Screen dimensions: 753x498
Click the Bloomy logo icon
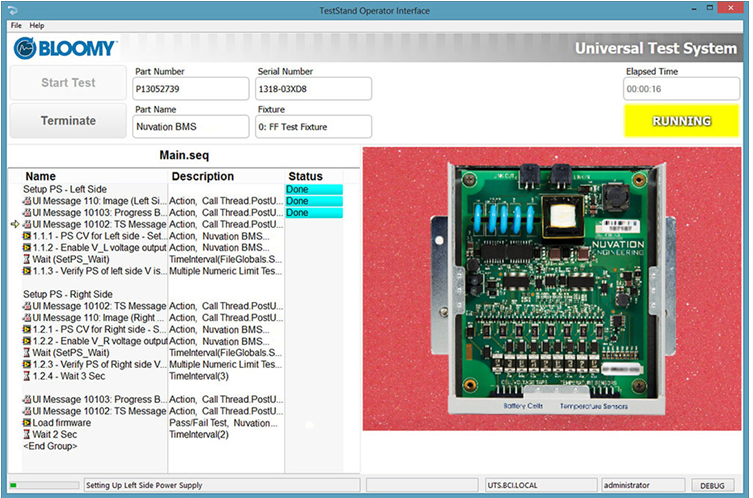(x=27, y=48)
